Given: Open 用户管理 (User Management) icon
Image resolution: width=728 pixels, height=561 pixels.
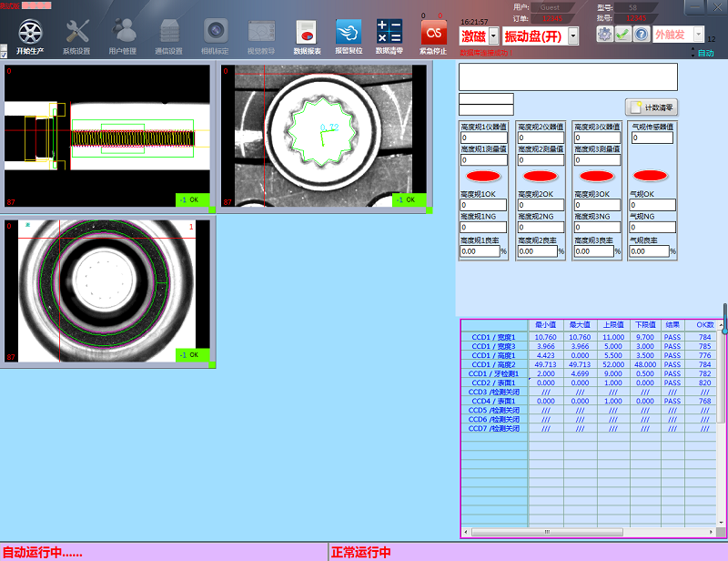Looking at the screenshot, I should (x=123, y=32).
